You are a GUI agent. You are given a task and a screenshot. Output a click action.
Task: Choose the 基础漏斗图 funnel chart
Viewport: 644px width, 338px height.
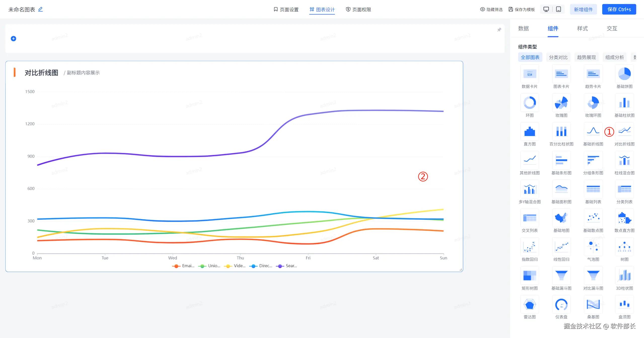point(561,276)
